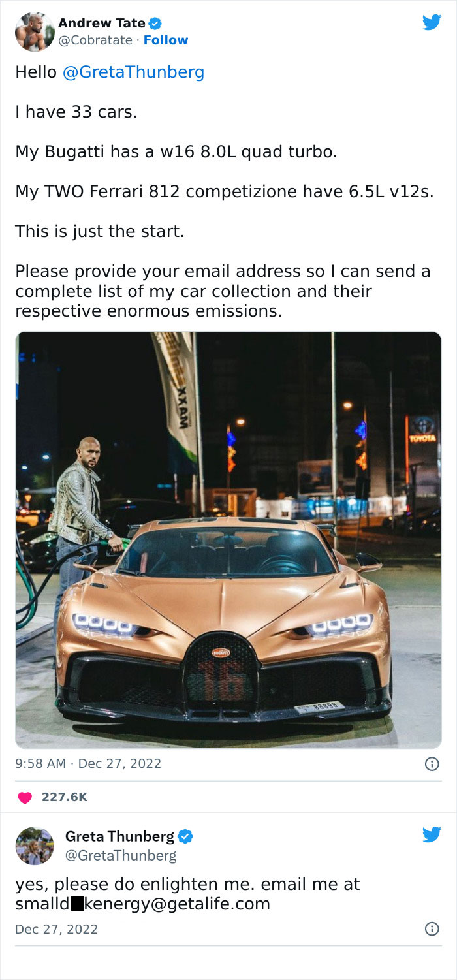Click the Andrew Tate display name

102,23
